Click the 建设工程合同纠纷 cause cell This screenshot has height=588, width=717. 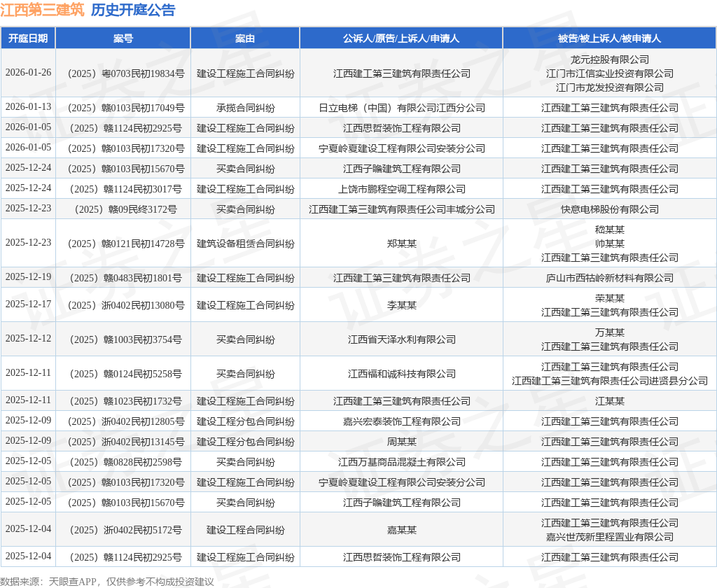246,531
